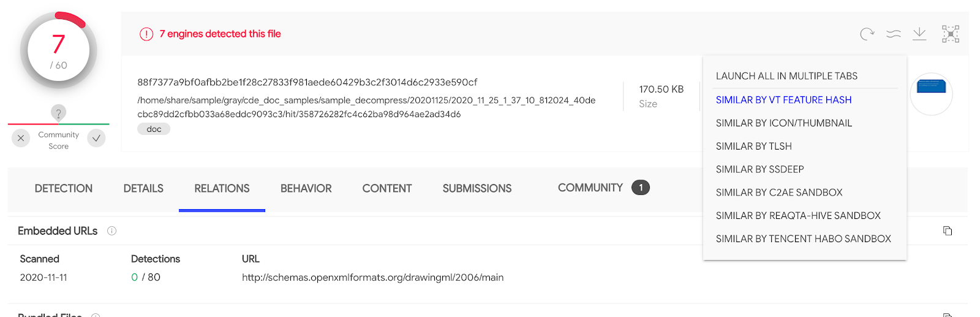This screenshot has width=980, height=317.
Task: Click the 7/60 detection score gauge
Action: tap(58, 50)
